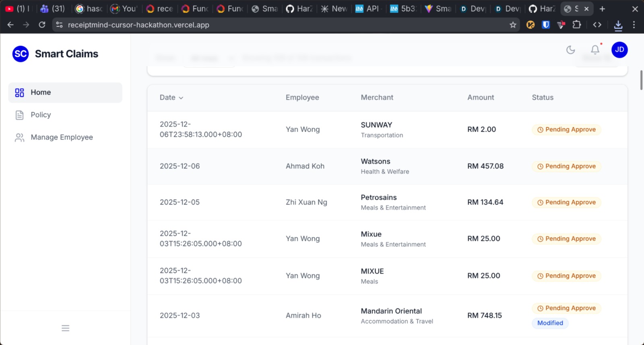This screenshot has width=644, height=345.
Task: Switch to the API tab
Action: click(x=367, y=9)
